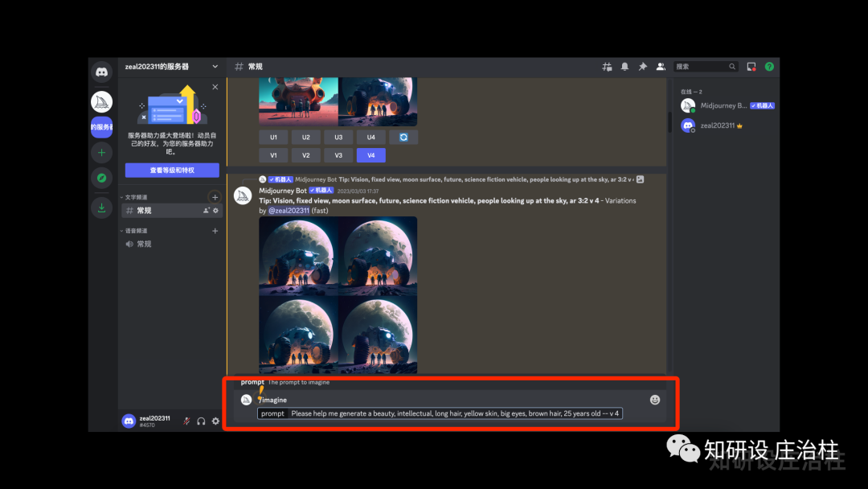Create text channel plus icon
This screenshot has height=489, width=868.
pyautogui.click(x=215, y=197)
